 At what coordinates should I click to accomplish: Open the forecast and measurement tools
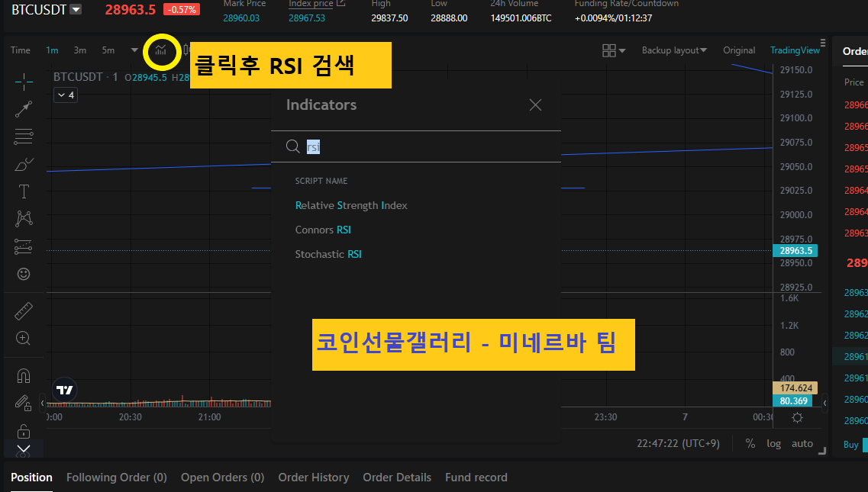(x=23, y=246)
